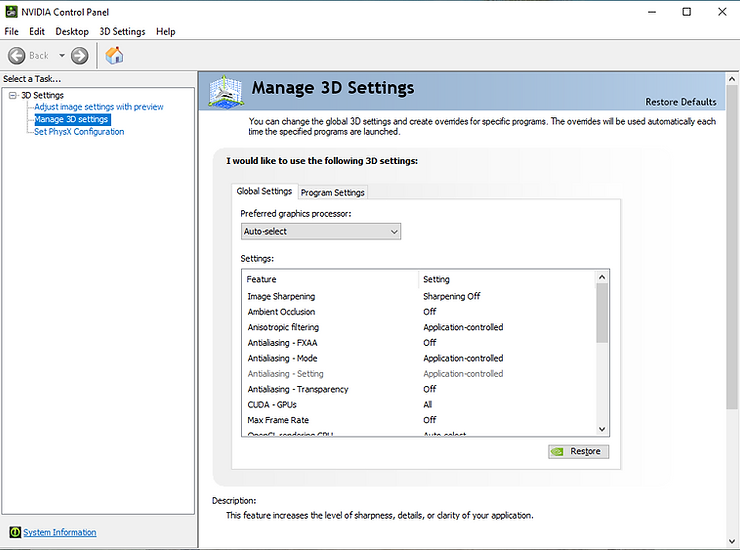This screenshot has width=740, height=550.
Task: Open the Back history dropdown arrow
Action: coord(62,56)
